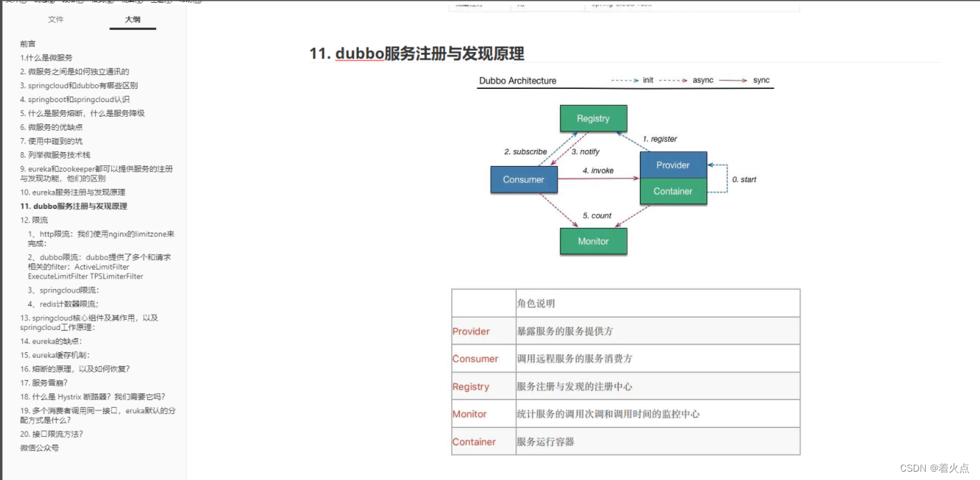This screenshot has width=980, height=480.
Task: Open outline item 15. eureka缓存机制：
Action: pyautogui.click(x=55, y=355)
